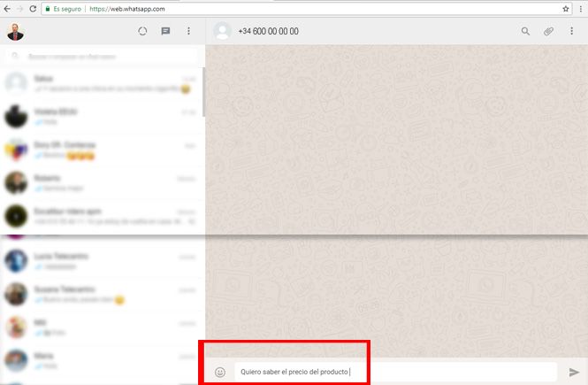Attach a file with the paperclip icon
Screen dimensions: 588x385
click(548, 31)
